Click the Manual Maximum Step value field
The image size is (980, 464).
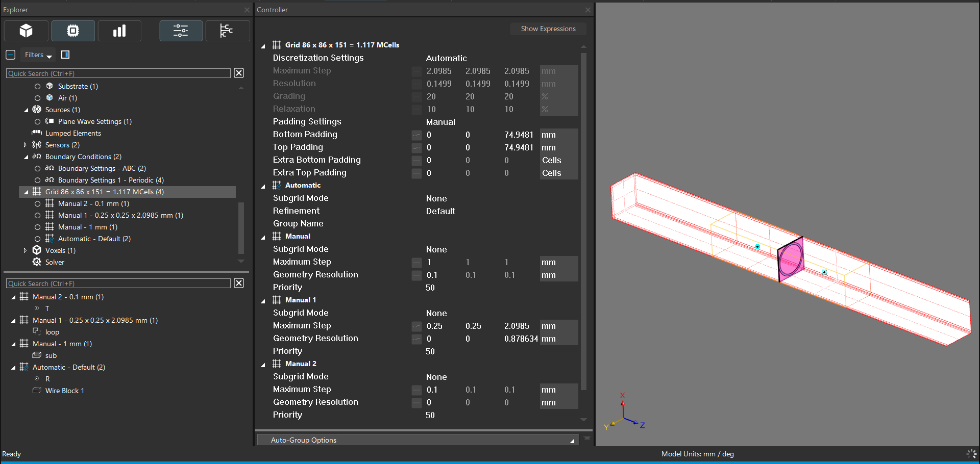429,262
